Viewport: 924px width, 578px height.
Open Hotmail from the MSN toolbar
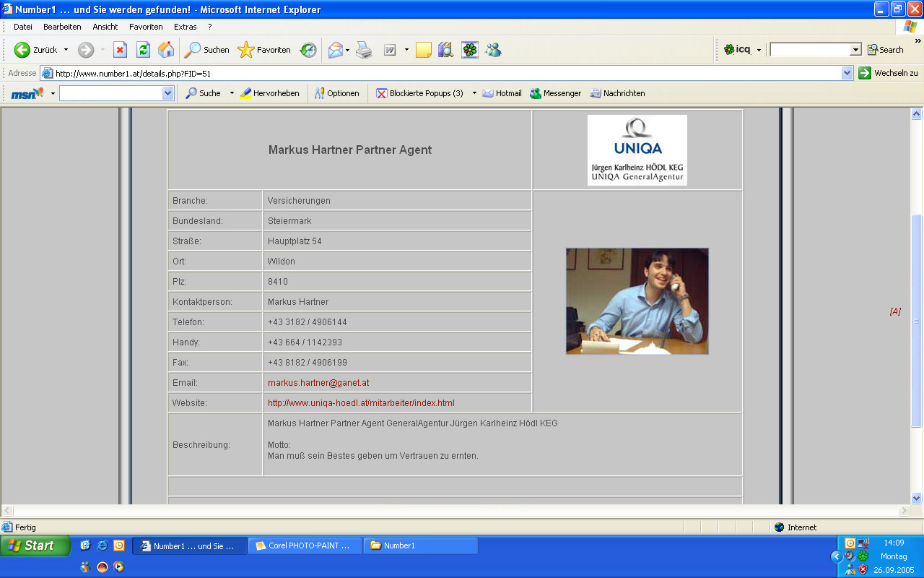point(502,93)
